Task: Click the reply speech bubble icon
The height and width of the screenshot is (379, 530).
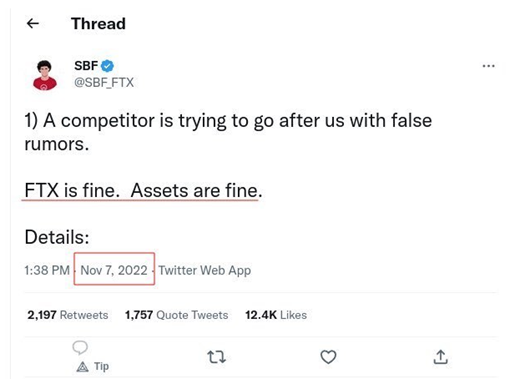Action: point(80,347)
